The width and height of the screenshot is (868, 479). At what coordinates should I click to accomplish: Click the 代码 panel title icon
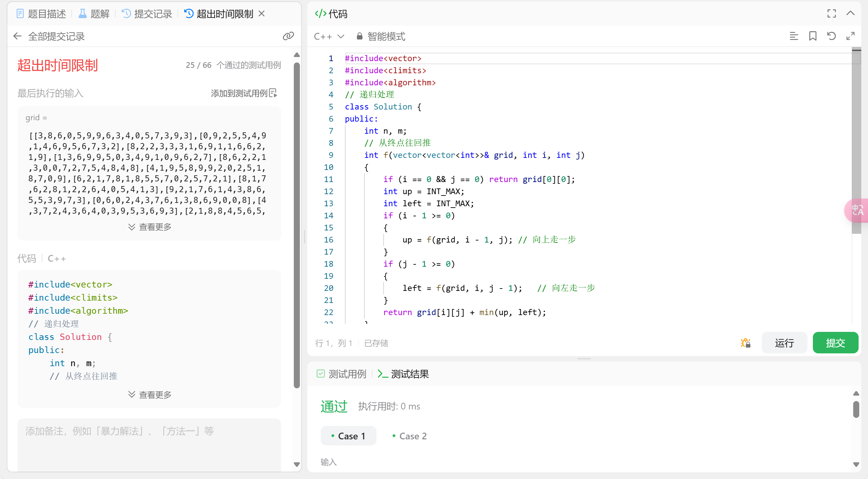(x=320, y=13)
